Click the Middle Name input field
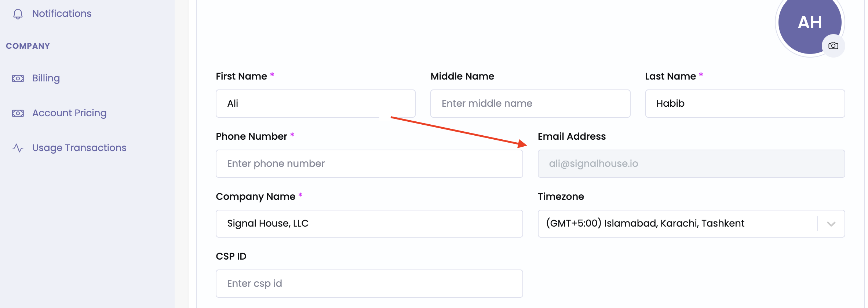Image resolution: width=868 pixels, height=308 pixels. click(530, 104)
